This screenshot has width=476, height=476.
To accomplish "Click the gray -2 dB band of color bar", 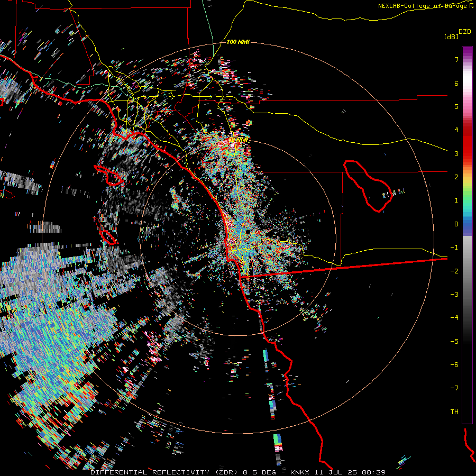I will 467,271.
